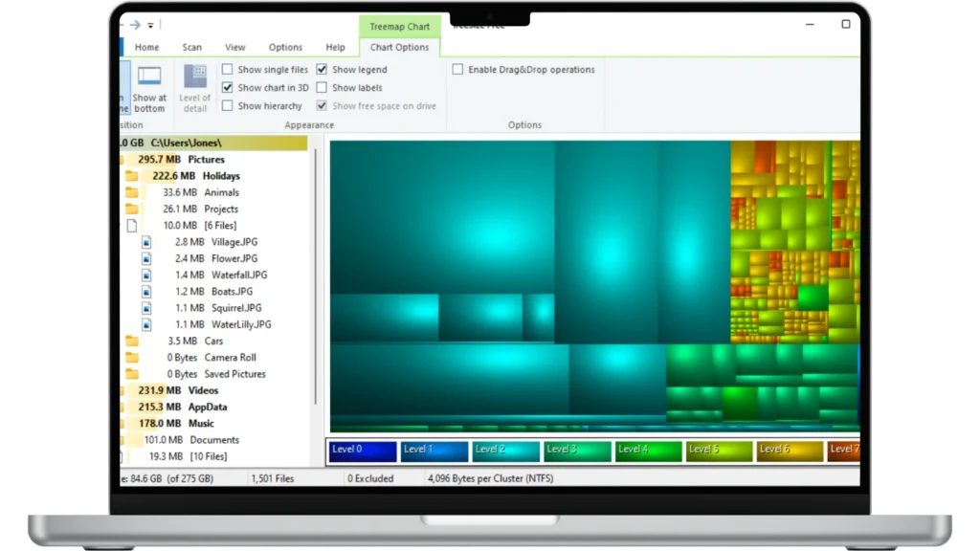Screen dimensions: 980x551
Task: Disable the Show chart in 3D checkbox
Action: (228, 88)
